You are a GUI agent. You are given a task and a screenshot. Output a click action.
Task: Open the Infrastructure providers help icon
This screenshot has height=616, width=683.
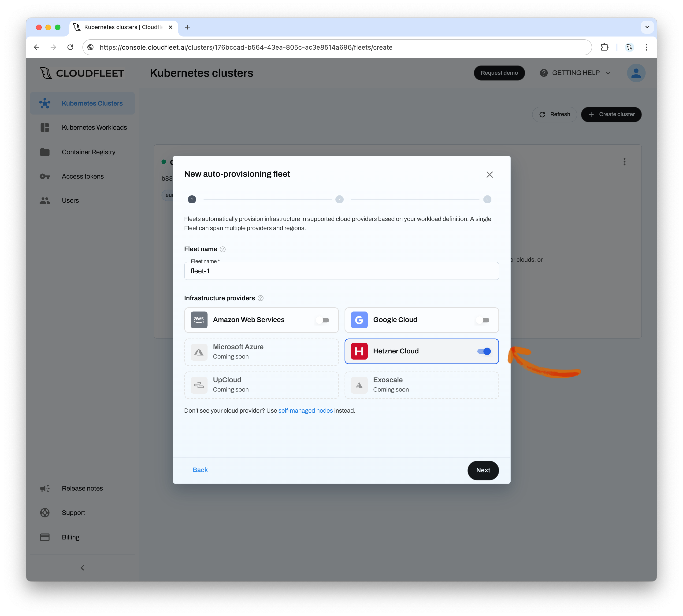[260, 298]
